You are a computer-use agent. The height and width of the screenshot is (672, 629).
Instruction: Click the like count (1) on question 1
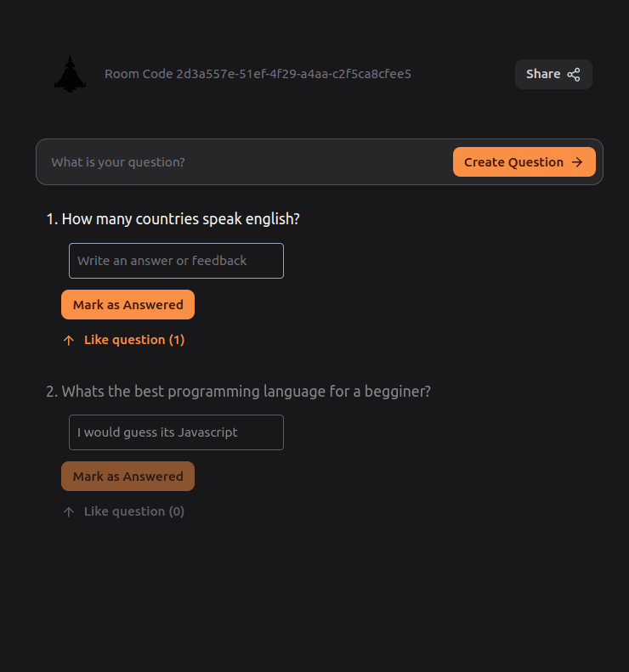pyautogui.click(x=177, y=340)
